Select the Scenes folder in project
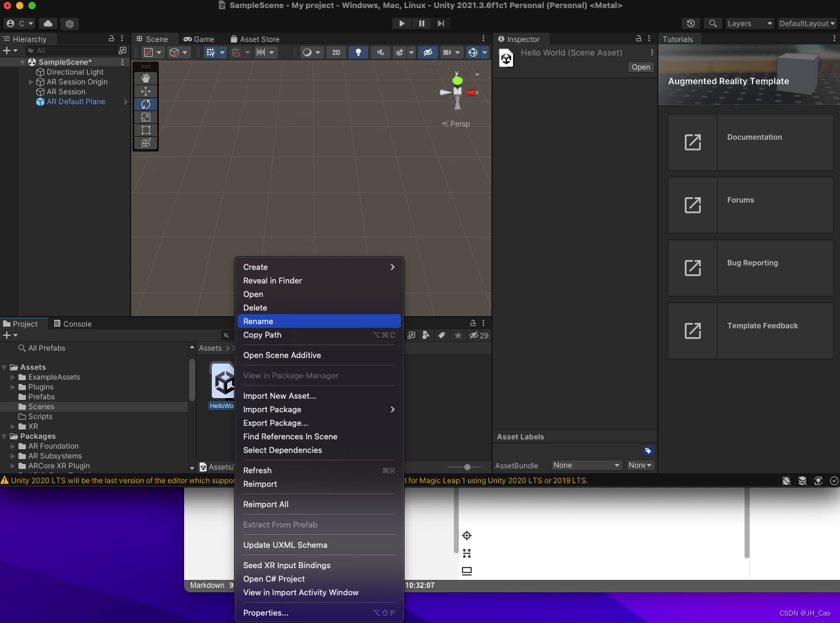This screenshot has width=840, height=623. [x=41, y=407]
